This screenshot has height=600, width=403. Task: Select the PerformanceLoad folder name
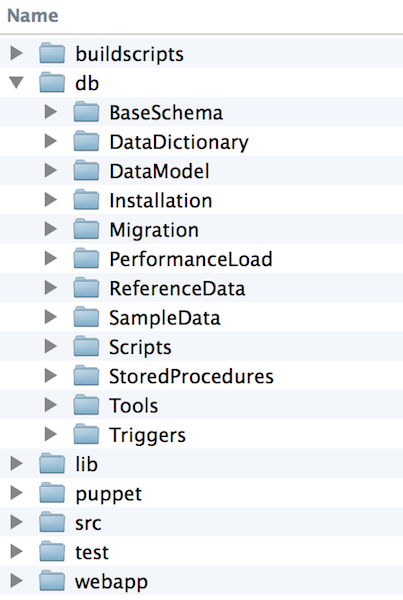coord(191,259)
